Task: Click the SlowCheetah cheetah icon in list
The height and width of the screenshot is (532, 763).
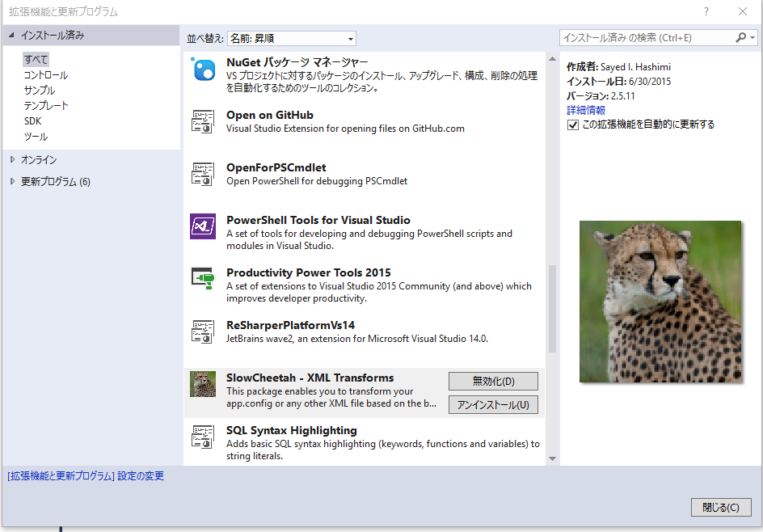Action: (203, 384)
